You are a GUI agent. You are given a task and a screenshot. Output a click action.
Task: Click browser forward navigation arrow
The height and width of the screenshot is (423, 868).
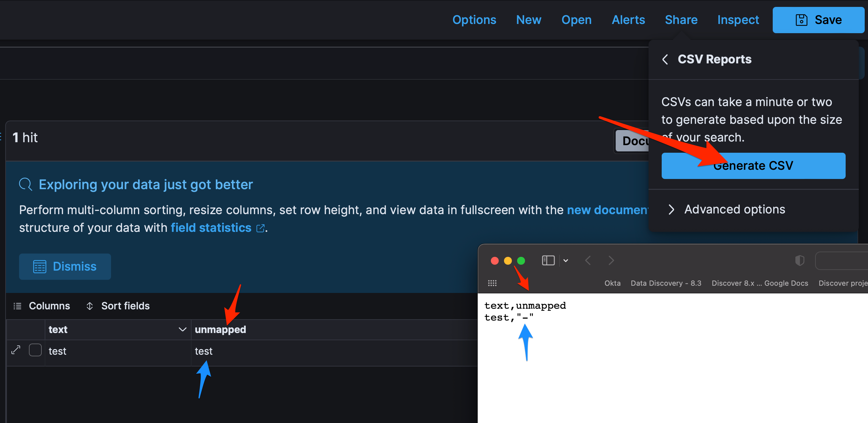(611, 260)
